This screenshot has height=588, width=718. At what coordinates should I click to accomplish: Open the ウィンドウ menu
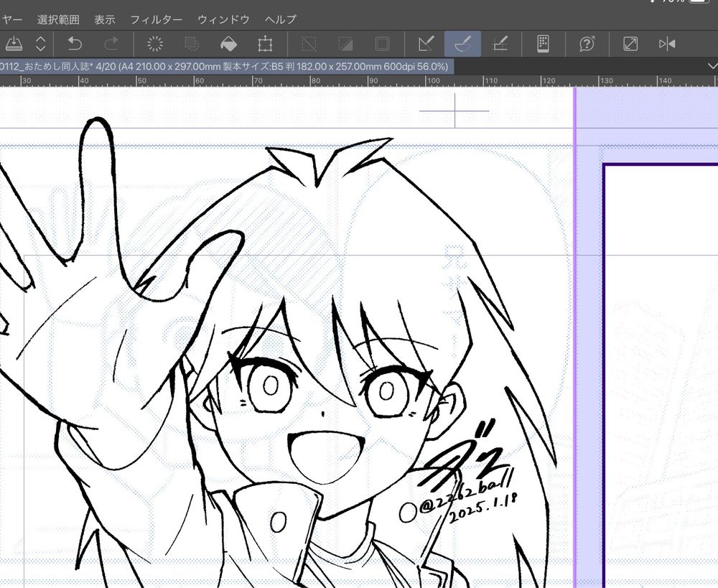point(223,19)
